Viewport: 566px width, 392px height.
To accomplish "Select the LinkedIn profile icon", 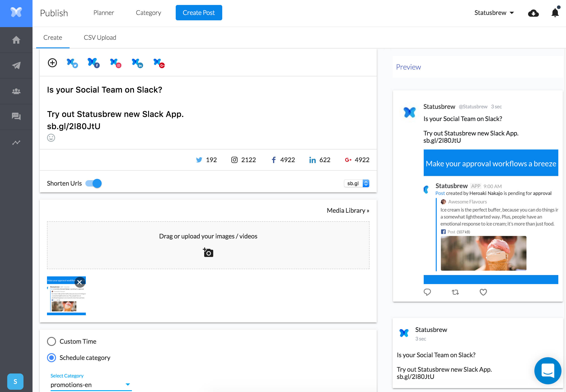I will (137, 63).
